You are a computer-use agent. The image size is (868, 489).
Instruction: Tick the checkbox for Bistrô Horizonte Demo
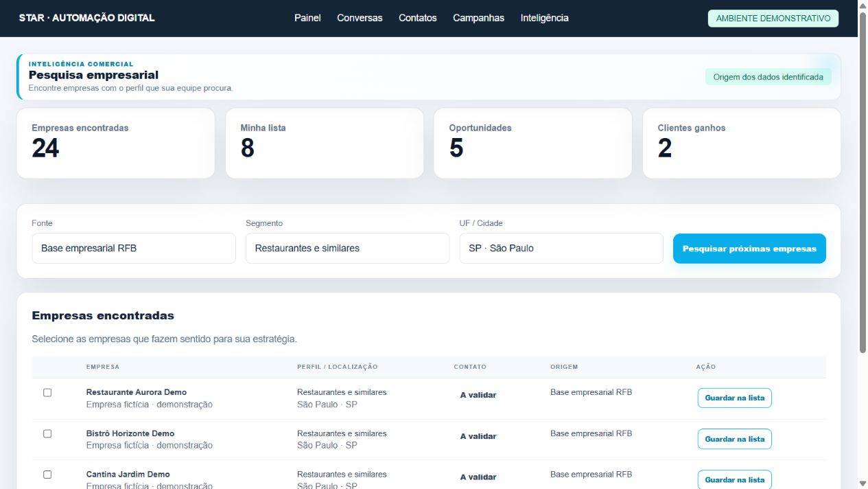pos(47,433)
